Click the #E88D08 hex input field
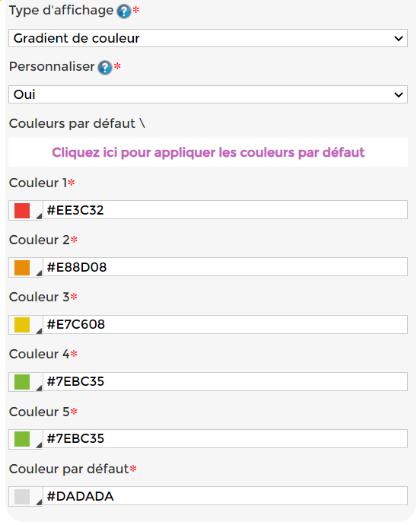Screen dimensions: 420x525 [x=225, y=267]
